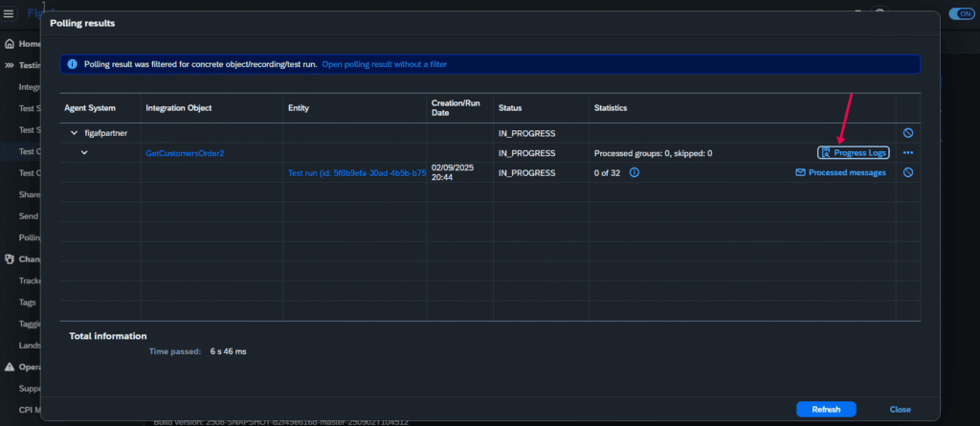
Task: Show info icon next to 0 of 32
Action: pyautogui.click(x=634, y=172)
